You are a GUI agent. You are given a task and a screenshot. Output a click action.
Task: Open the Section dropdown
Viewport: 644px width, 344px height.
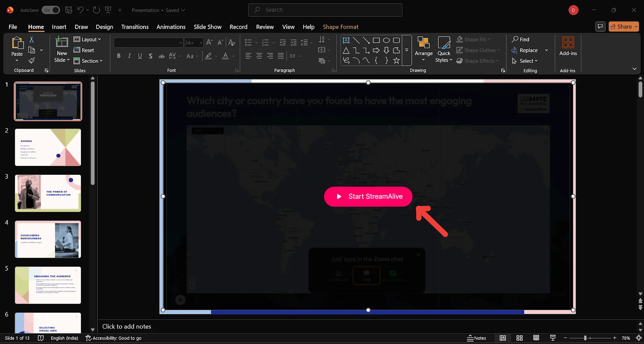coord(88,61)
